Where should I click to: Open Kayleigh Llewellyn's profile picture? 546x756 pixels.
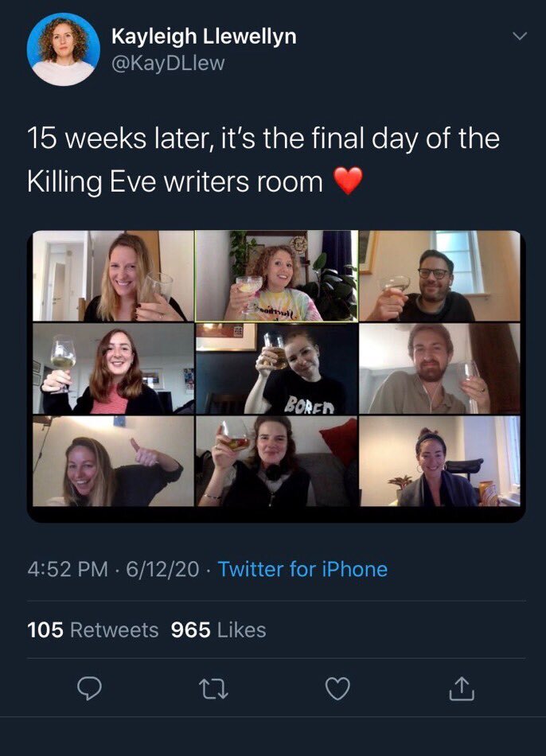pyautogui.click(x=63, y=49)
